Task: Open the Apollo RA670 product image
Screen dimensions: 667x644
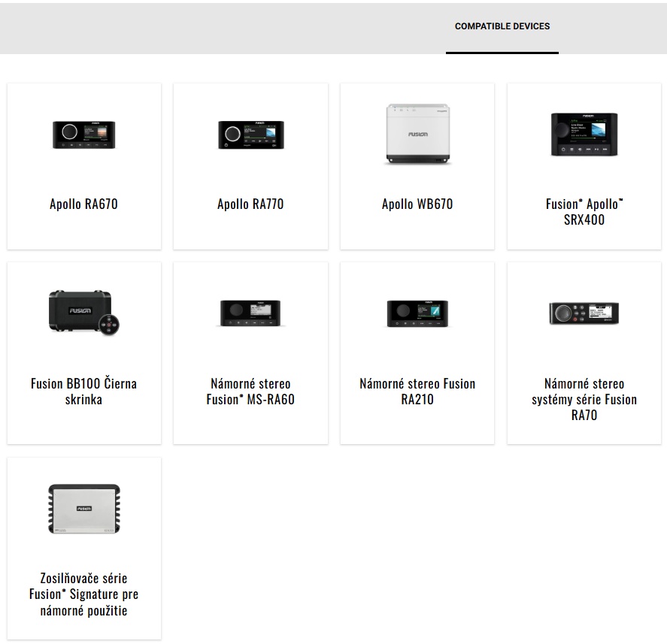Action: click(83, 135)
